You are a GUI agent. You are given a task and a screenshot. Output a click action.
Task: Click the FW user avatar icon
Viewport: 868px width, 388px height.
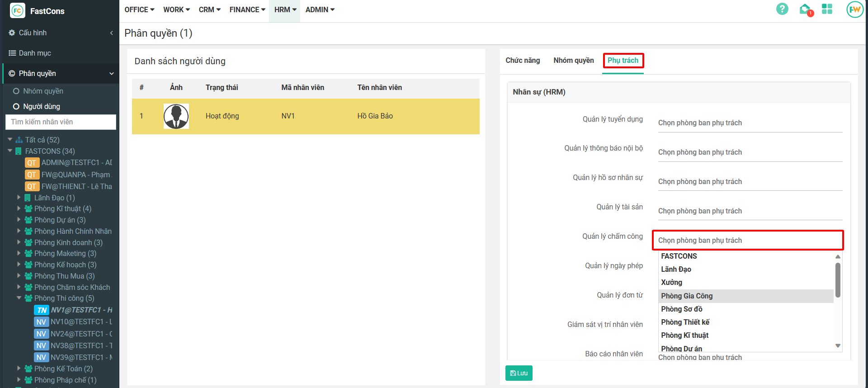pyautogui.click(x=854, y=9)
